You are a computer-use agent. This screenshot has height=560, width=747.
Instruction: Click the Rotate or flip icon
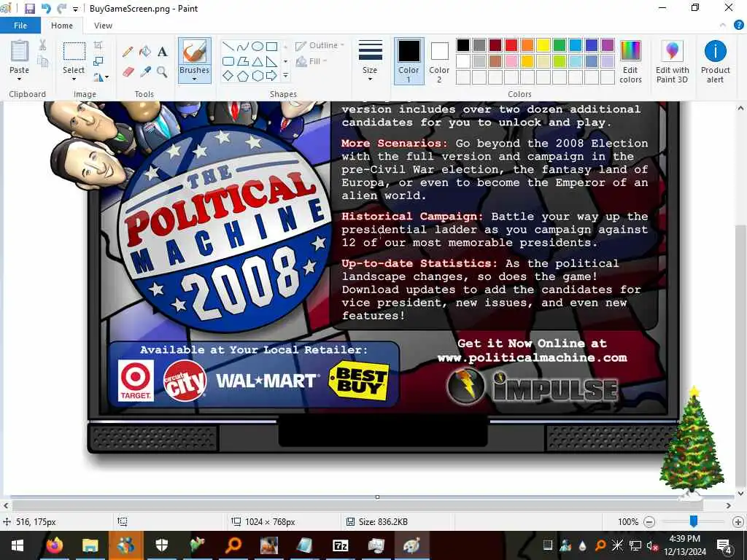pos(99,77)
